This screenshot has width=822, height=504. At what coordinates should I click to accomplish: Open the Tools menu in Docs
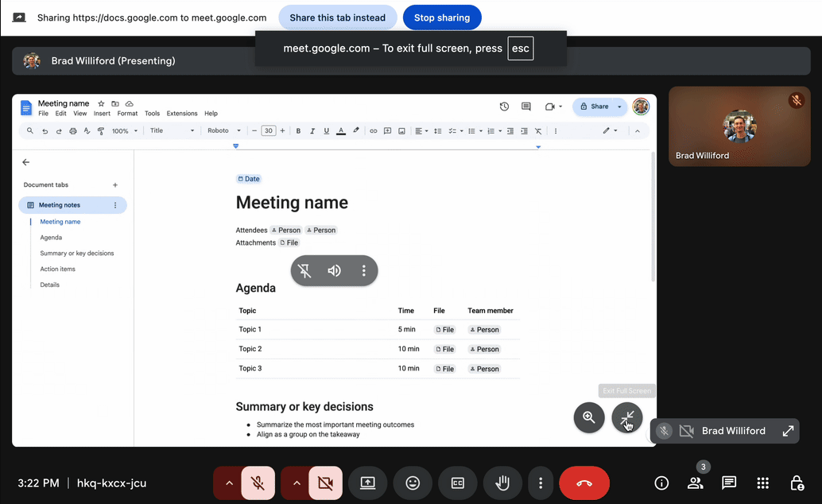pos(152,114)
